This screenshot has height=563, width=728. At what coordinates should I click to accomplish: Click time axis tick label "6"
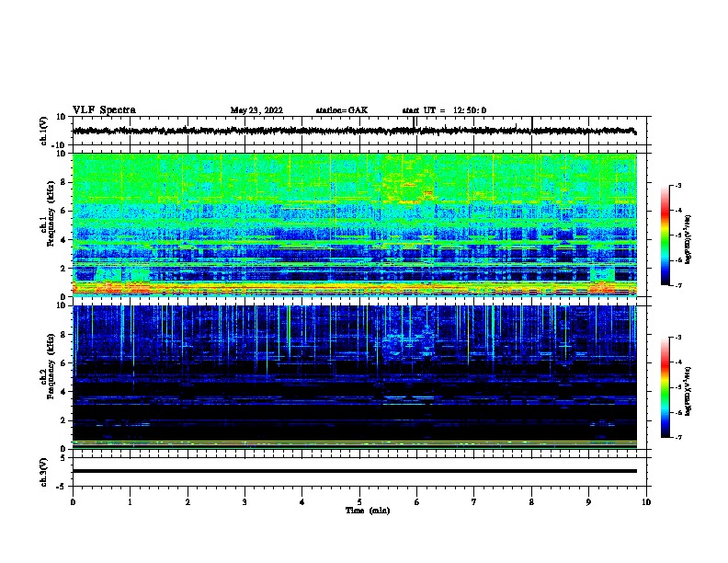tap(417, 502)
